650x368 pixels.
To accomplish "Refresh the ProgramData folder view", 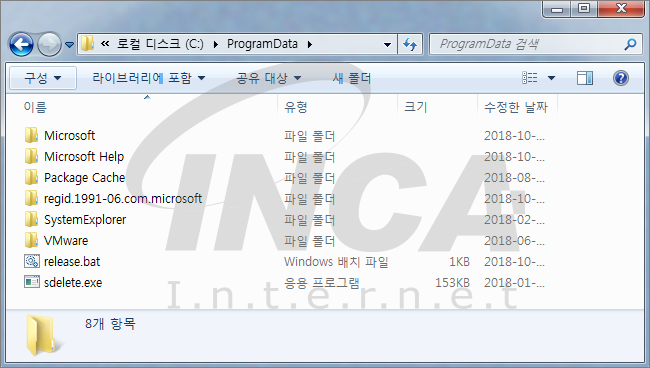I will tap(410, 44).
